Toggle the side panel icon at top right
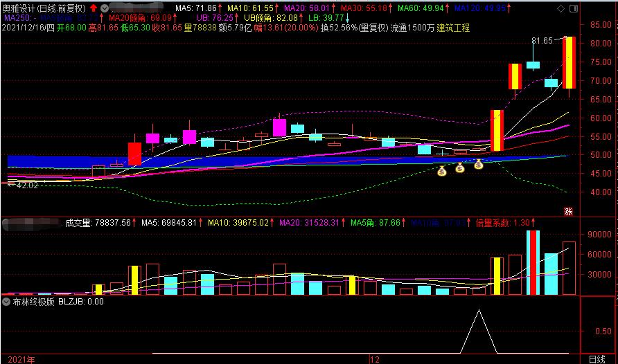The image size is (618, 364). pyautogui.click(x=574, y=8)
